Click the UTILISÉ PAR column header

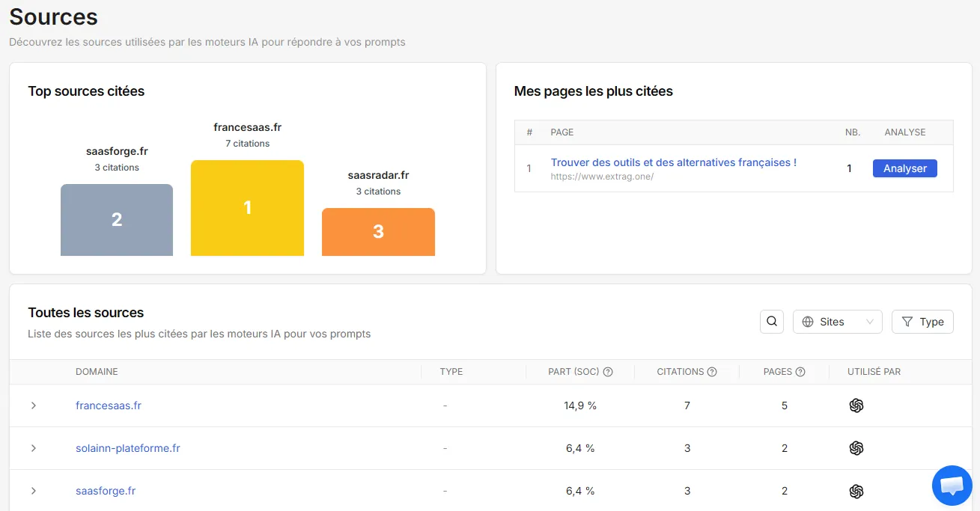pos(874,372)
